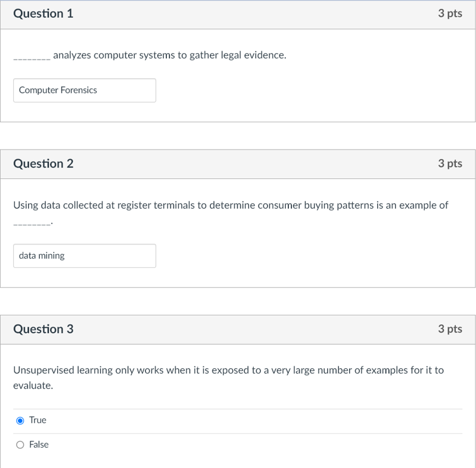Viewport: 476px width, 468px height.
Task: Click the Question 3 heading
Action: pyautogui.click(x=43, y=328)
